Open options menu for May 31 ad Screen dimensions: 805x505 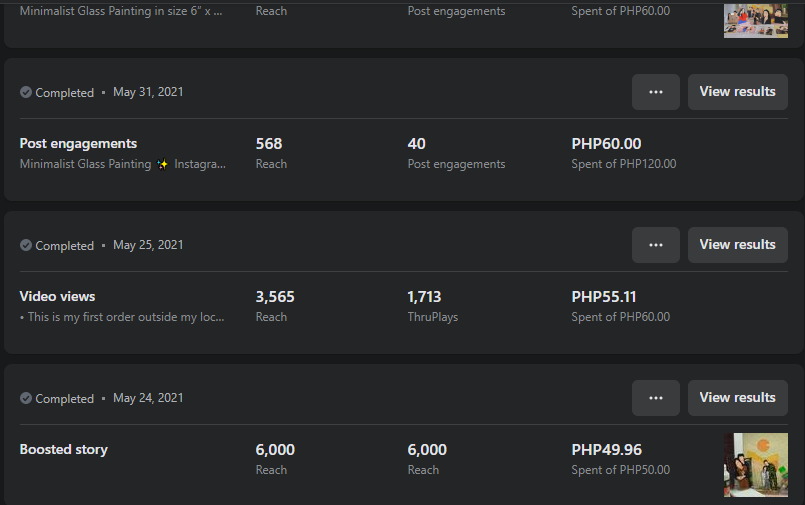click(x=656, y=92)
